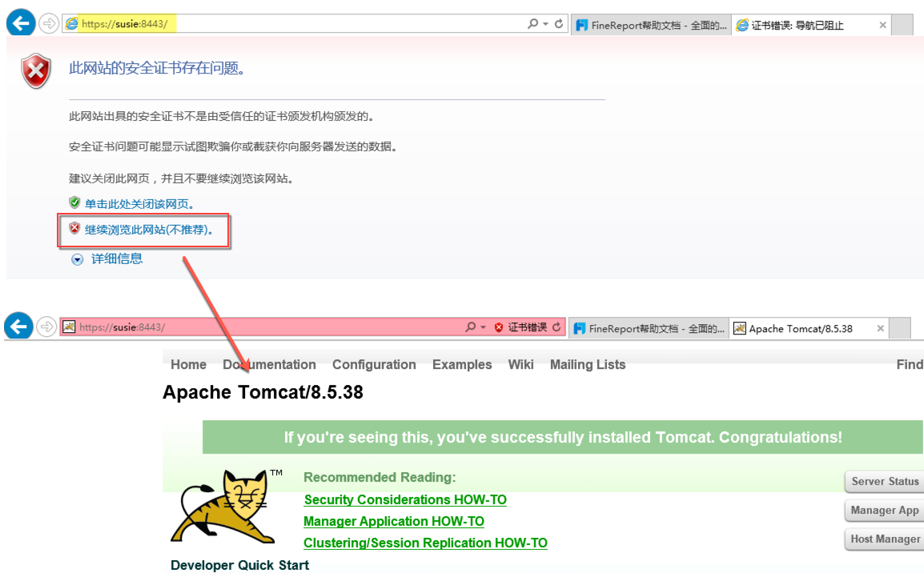Click the forward arrow in the upper browser window
The height and width of the screenshot is (573, 924).
pyautogui.click(x=49, y=23)
